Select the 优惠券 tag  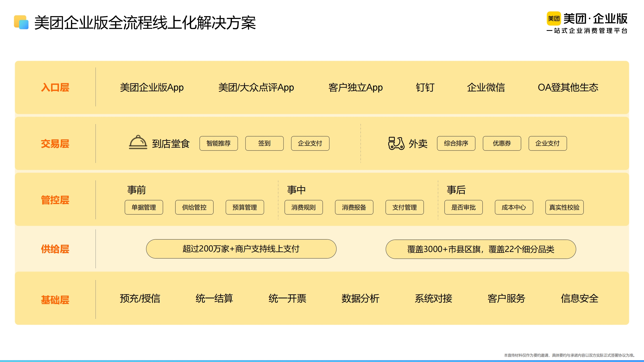pyautogui.click(x=502, y=143)
